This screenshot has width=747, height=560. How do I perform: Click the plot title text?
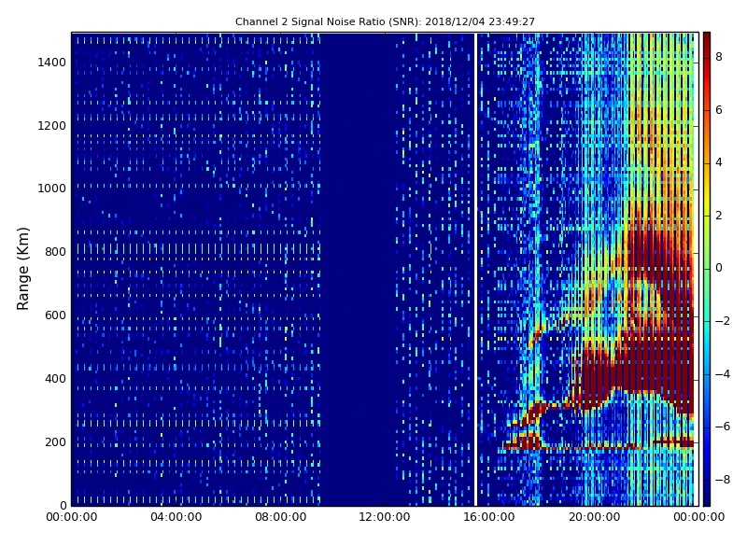click(385, 21)
